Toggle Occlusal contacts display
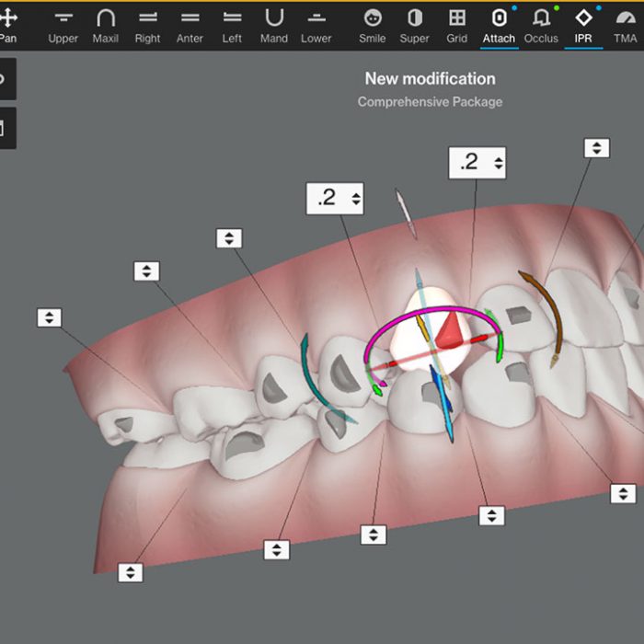 coord(541,27)
